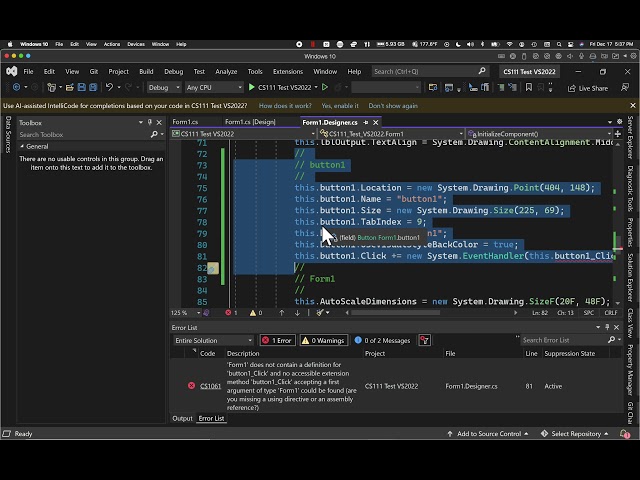Click the editor horizontal scrollbar thumb
Screen dimensions: 640x480
tap(395, 313)
